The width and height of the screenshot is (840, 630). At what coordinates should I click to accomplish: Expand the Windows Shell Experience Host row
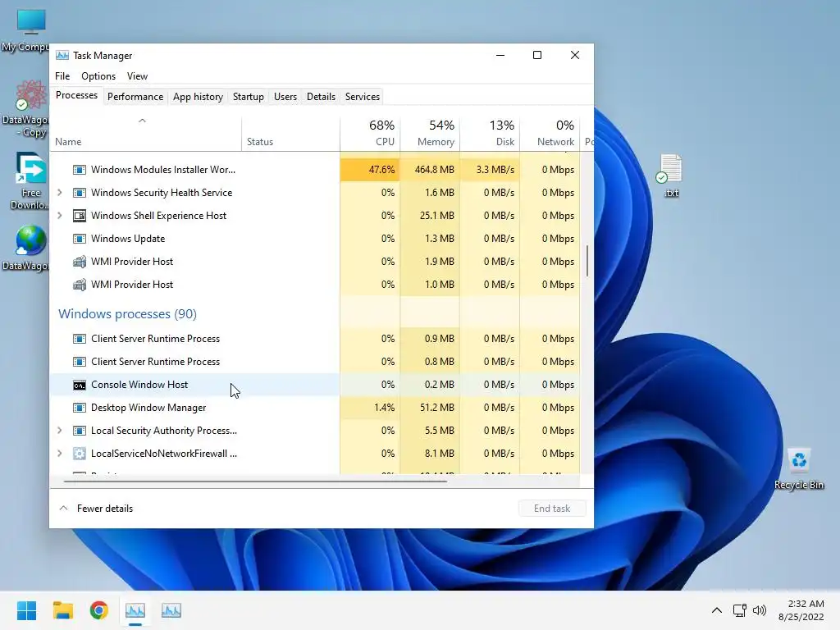click(59, 216)
